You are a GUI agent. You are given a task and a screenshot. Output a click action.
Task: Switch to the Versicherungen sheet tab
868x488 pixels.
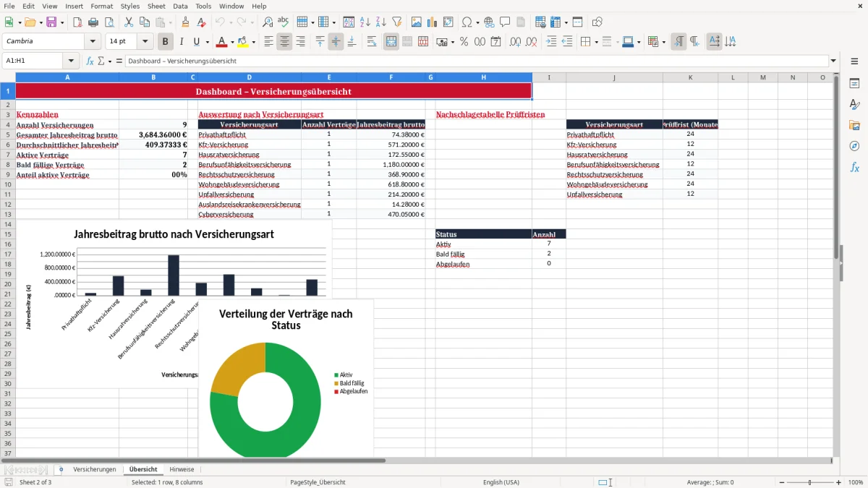(95, 469)
